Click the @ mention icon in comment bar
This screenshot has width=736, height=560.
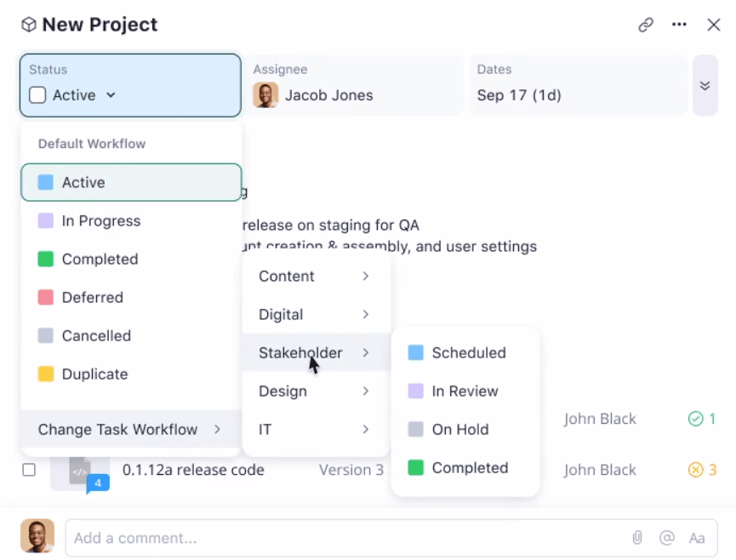(x=667, y=537)
